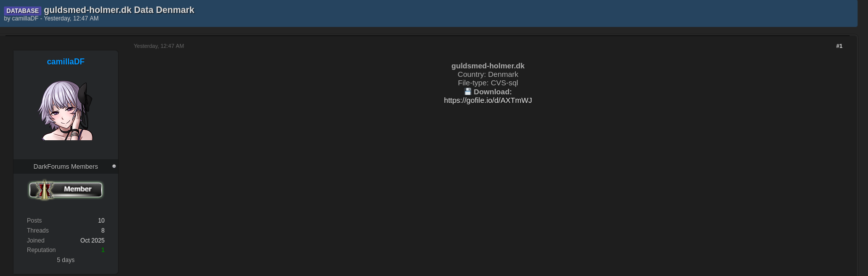Open camillaDF's profile from the sidebar username

[x=66, y=61]
